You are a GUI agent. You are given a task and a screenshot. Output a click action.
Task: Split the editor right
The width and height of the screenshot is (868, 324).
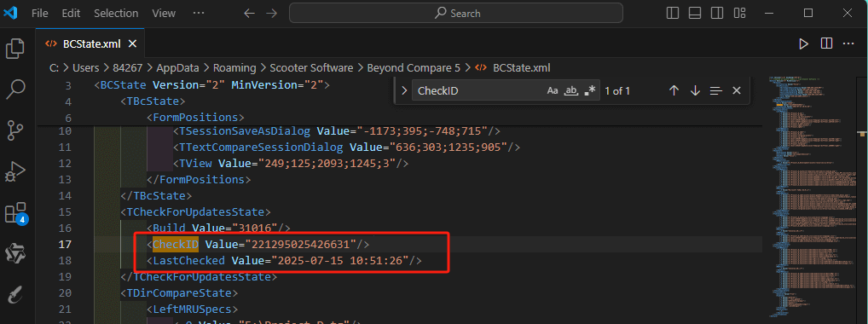click(826, 43)
